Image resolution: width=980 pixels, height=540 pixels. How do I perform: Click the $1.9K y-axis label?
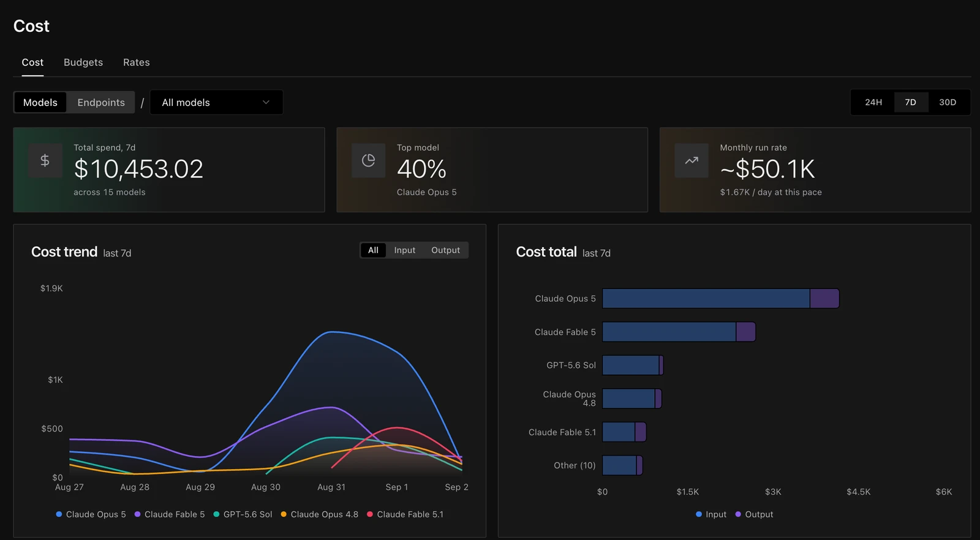[51, 288]
